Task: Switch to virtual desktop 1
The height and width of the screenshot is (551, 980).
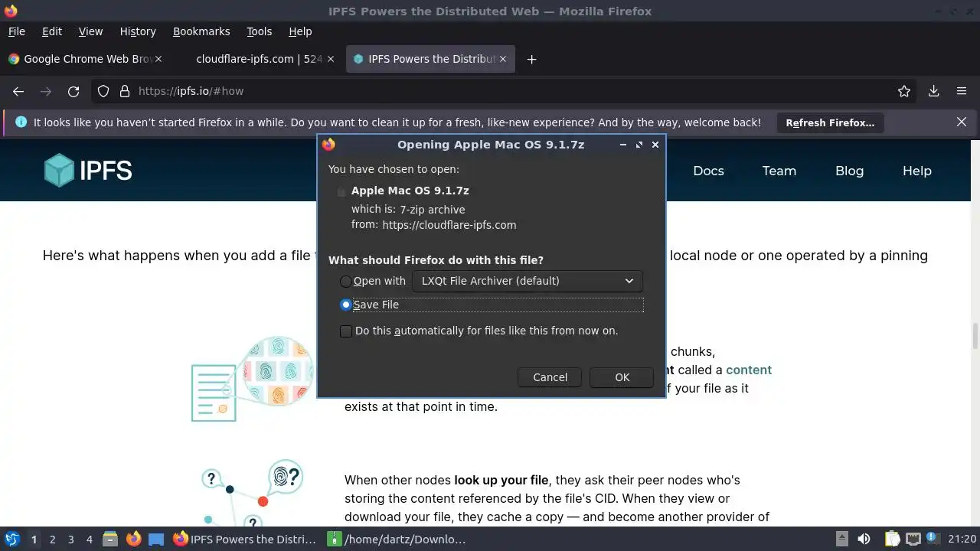Action: (x=34, y=540)
